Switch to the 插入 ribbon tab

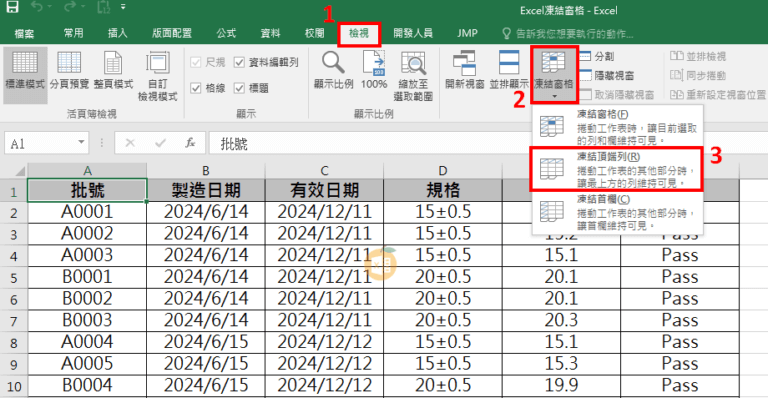pyautogui.click(x=118, y=33)
